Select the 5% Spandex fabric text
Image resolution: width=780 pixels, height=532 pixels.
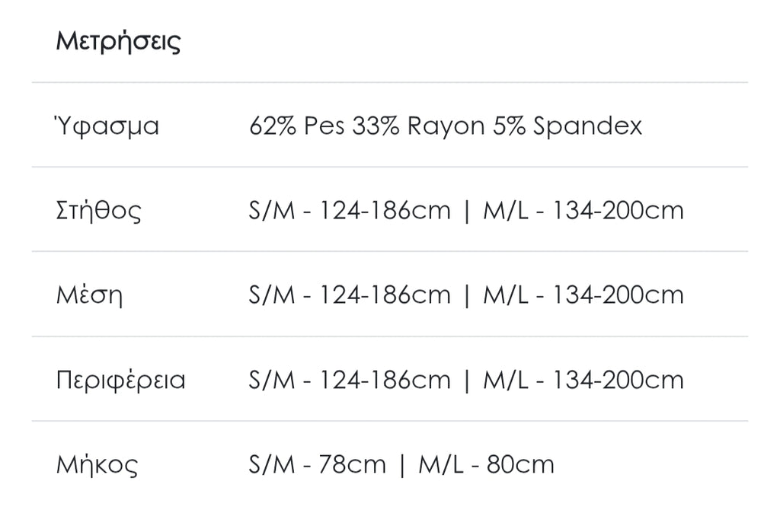[x=567, y=126]
